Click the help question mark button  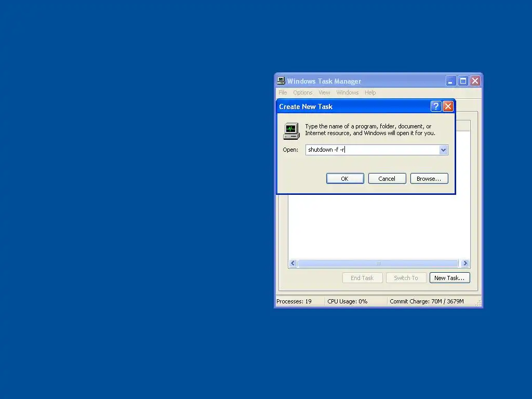coord(436,107)
